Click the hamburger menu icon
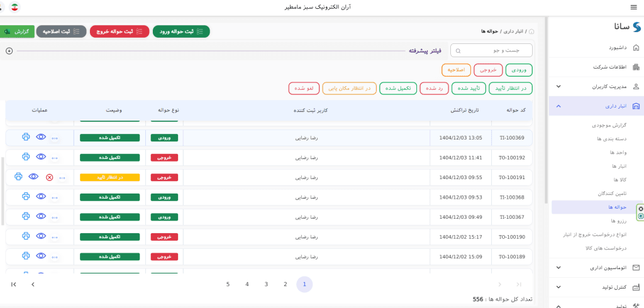Viewport: 644px width, 308px height. [633, 8]
